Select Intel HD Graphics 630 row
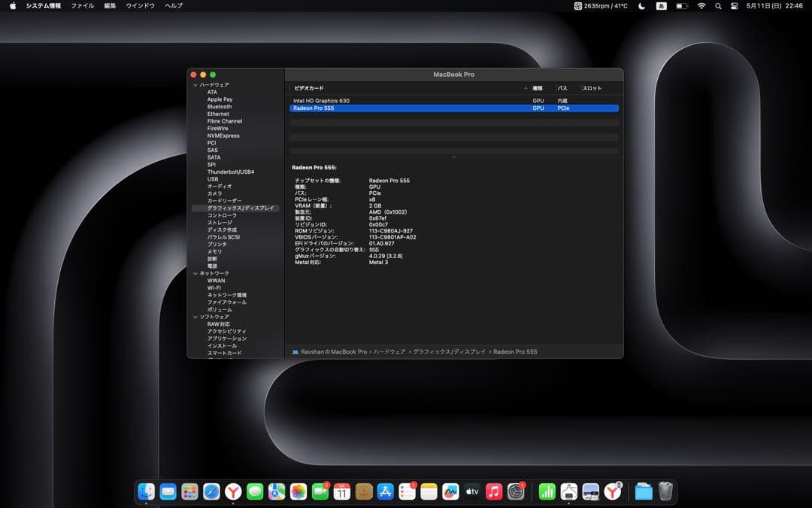 (454, 101)
